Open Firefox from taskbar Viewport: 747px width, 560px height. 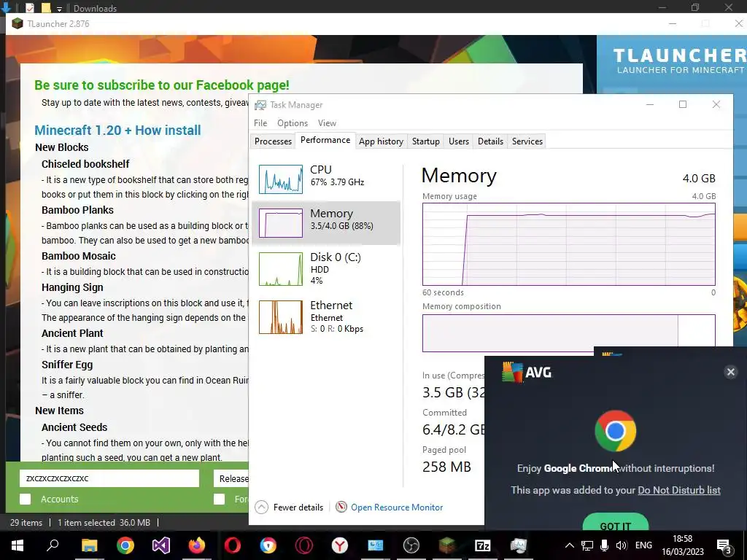[197, 545]
